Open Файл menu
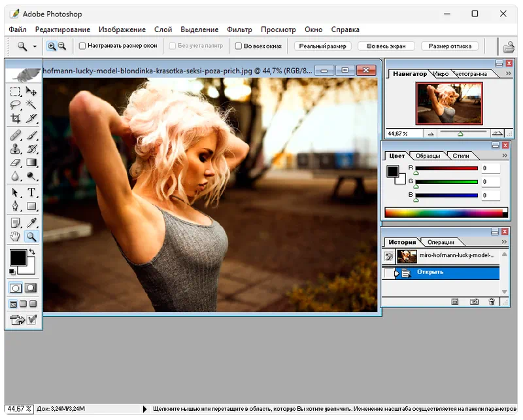The image size is (523, 420). point(18,29)
